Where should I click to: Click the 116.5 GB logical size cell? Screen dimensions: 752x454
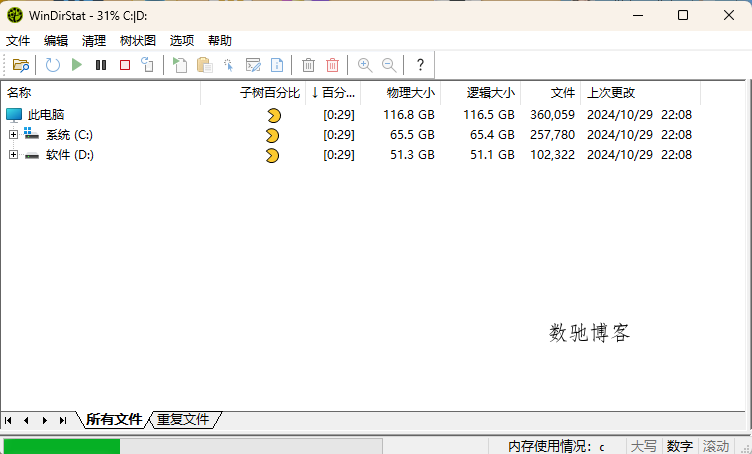click(489, 115)
